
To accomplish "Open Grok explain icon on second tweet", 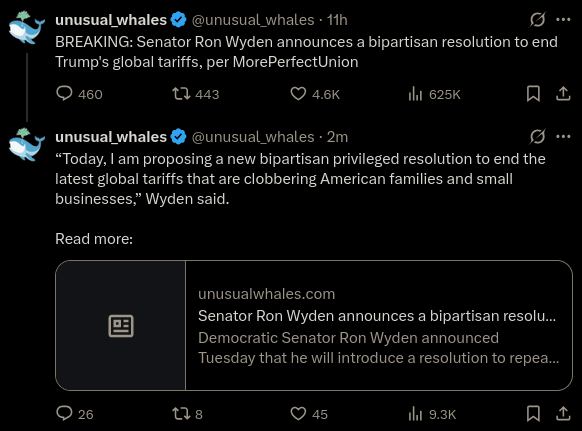I will (x=537, y=137).
